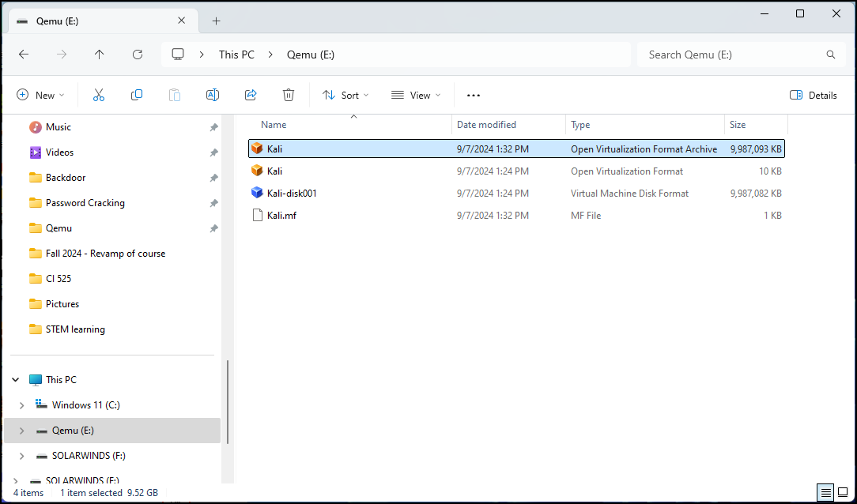Viewport: 857px width, 504px height.
Task: Open the New item dropdown
Action: (40, 95)
